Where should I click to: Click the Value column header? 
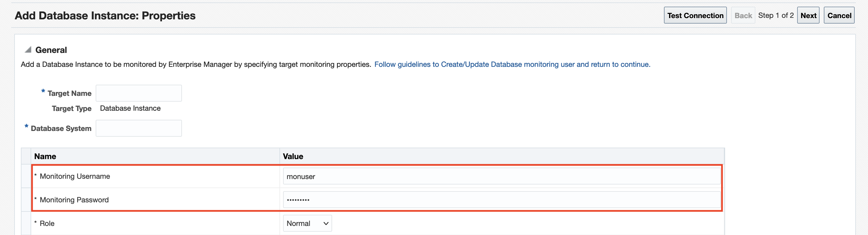tap(293, 156)
